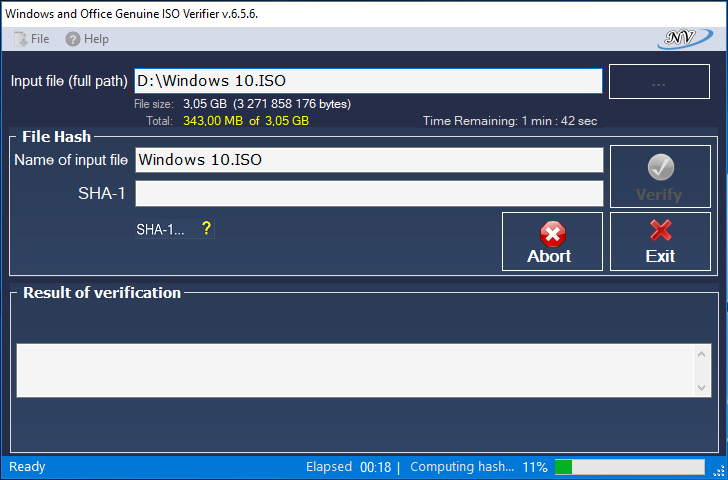
Task: Click the Elapsed 00:18 status text
Action: [349, 467]
